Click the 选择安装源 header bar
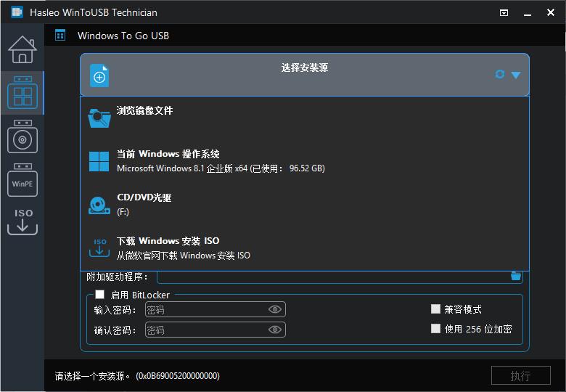 pos(305,75)
